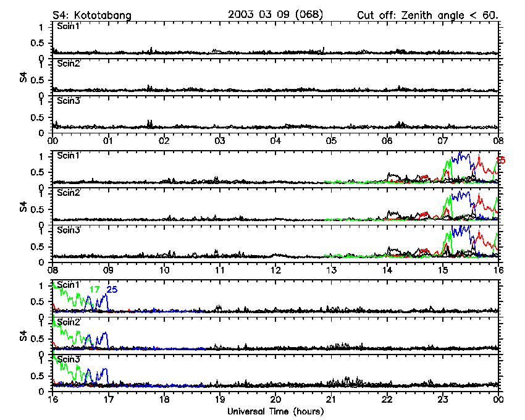Click the "23" hour tick label

pos(443,400)
